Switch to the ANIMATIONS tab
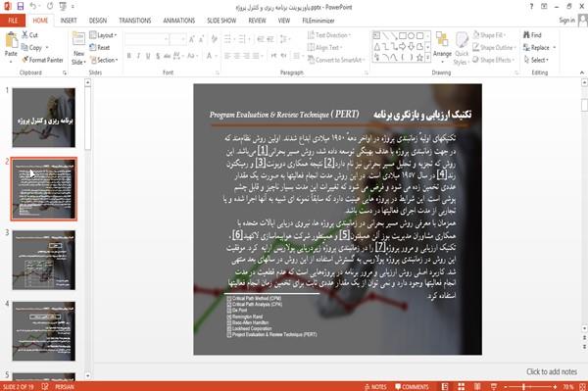 click(x=179, y=21)
